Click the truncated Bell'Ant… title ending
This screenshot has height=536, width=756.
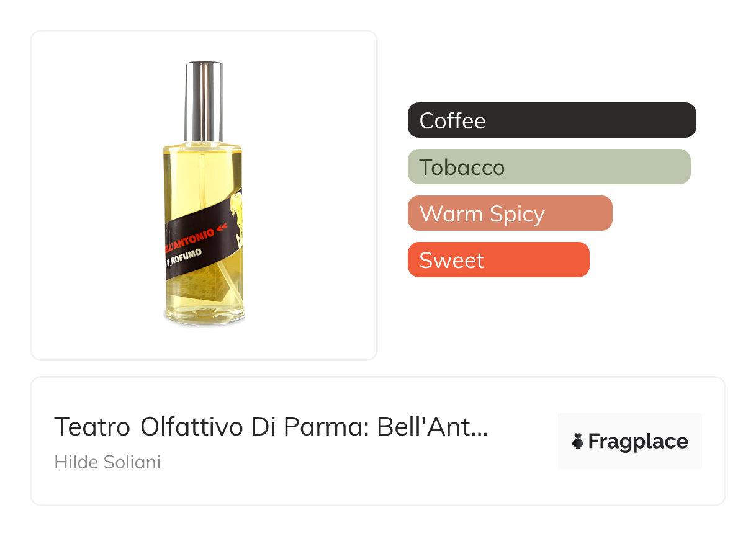click(x=433, y=427)
